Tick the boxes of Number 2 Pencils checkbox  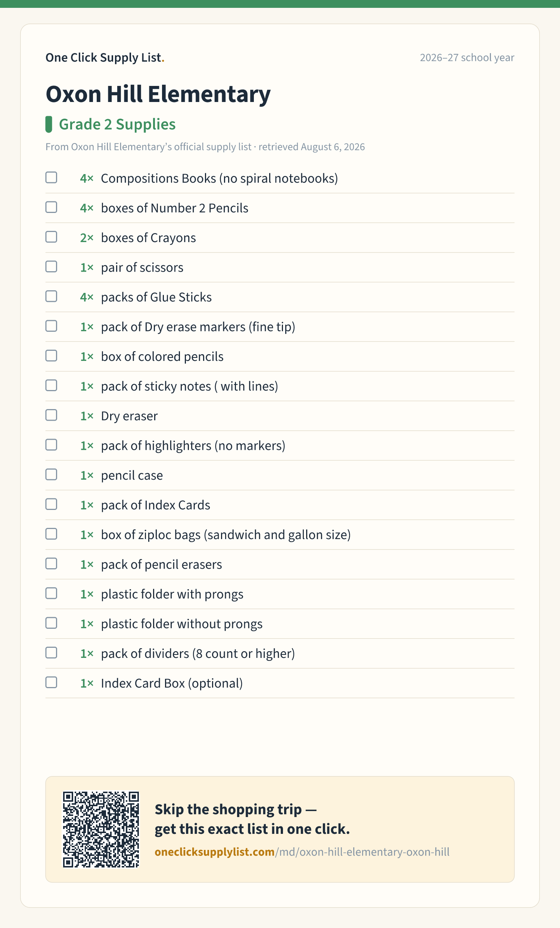(51, 207)
